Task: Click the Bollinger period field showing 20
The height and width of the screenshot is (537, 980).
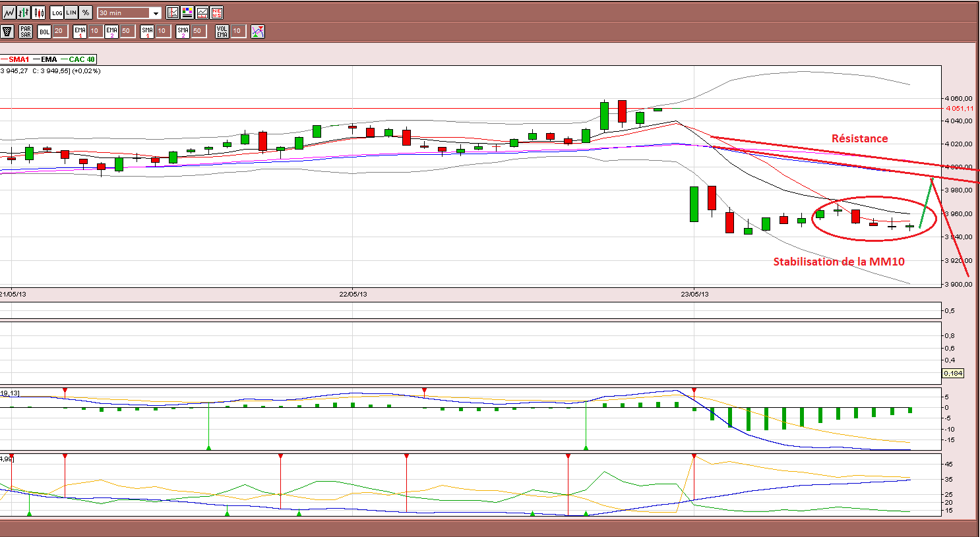Action: tap(59, 31)
